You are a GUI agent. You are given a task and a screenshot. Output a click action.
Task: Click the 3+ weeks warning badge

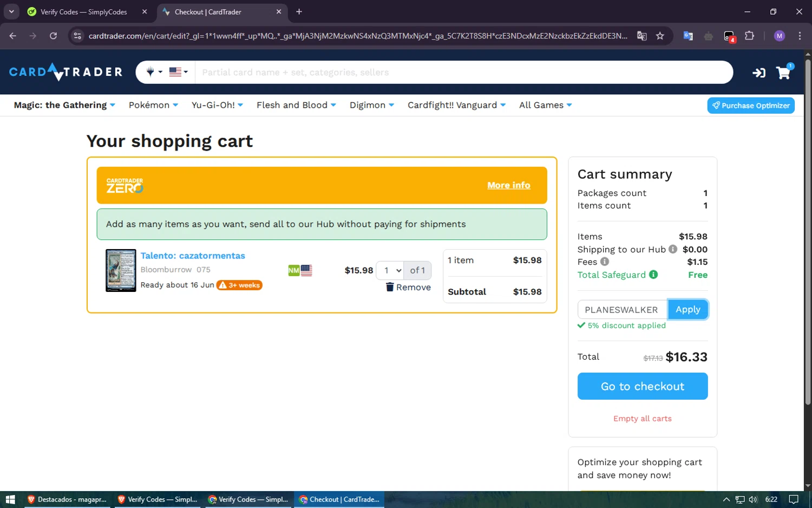[239, 285]
